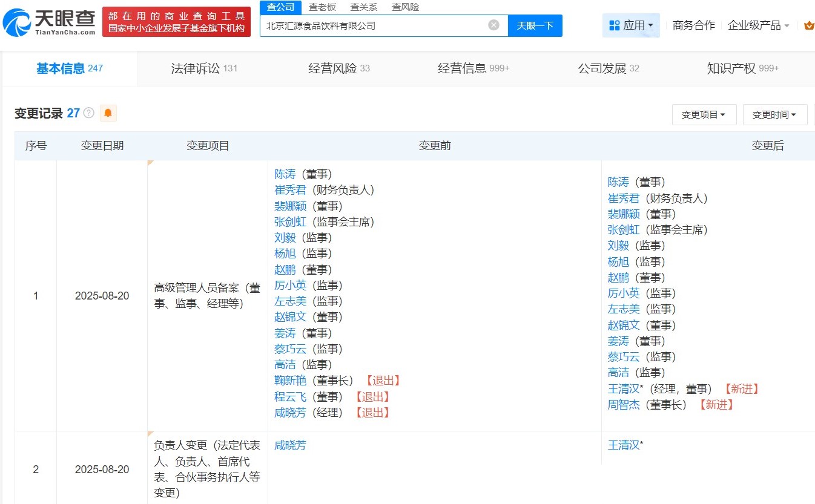815x504 pixels.
Task: Click the 变更日期 column header
Action: (102, 146)
